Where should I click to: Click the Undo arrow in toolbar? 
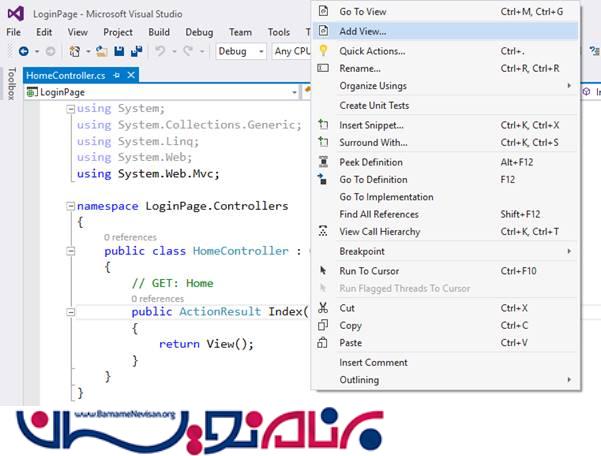[162, 51]
